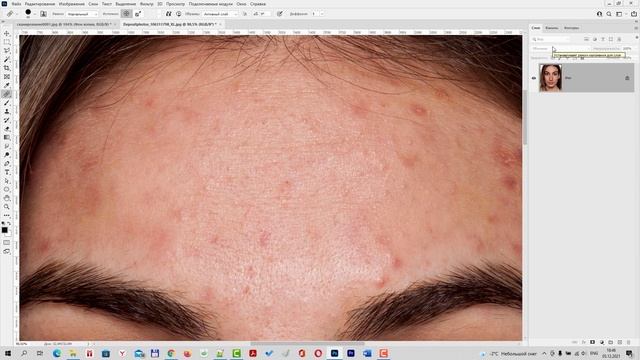
Task: Open the Окно menu
Action: click(241, 4)
